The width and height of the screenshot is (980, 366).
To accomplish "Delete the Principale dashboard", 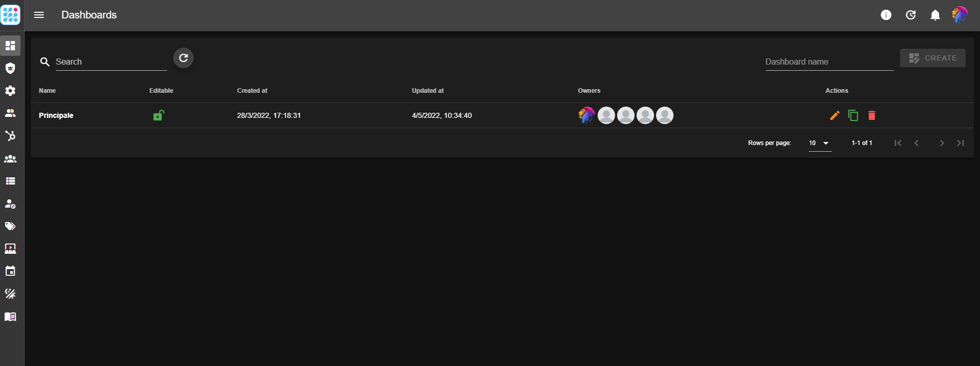I will click(x=871, y=115).
